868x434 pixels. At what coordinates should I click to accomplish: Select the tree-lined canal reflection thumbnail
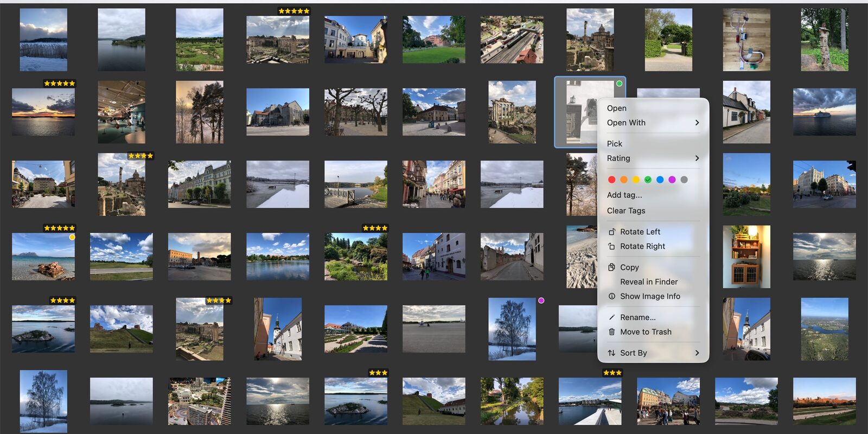[512, 401]
